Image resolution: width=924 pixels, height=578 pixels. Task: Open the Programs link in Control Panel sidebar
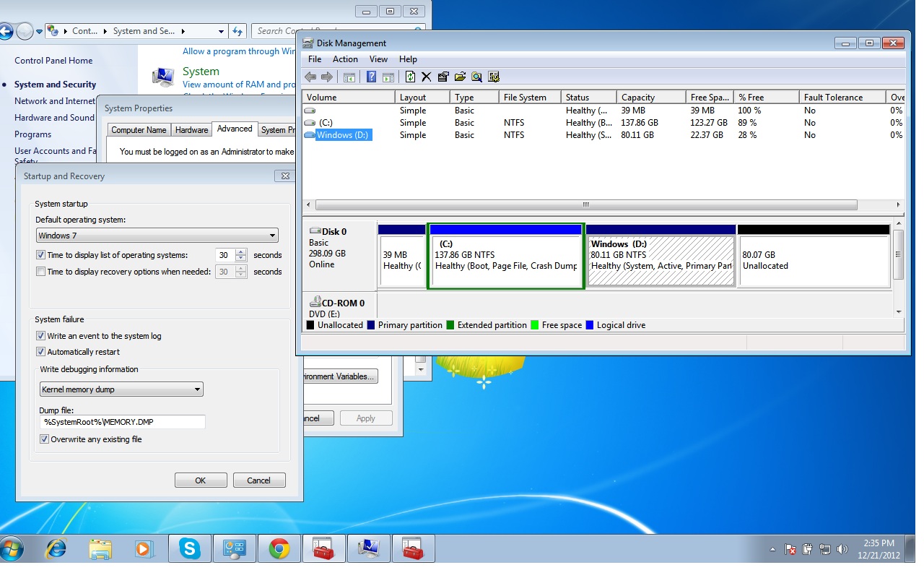coord(33,134)
